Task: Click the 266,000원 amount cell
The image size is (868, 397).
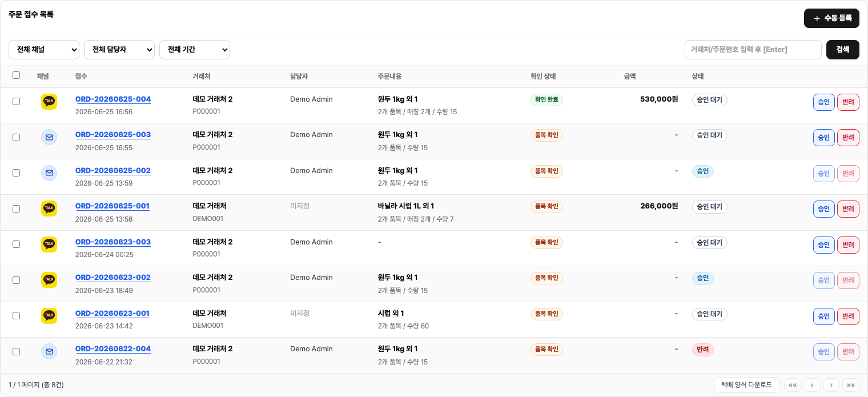Action: pos(659,206)
